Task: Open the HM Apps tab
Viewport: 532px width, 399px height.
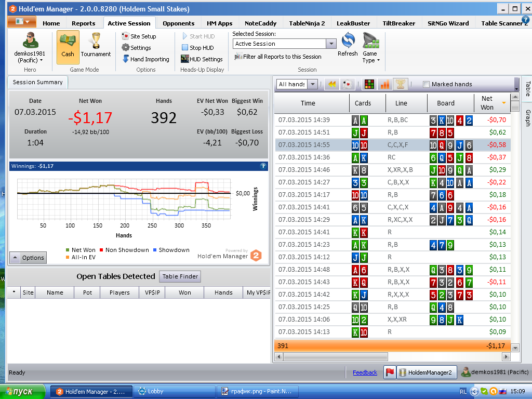Action: [x=220, y=23]
